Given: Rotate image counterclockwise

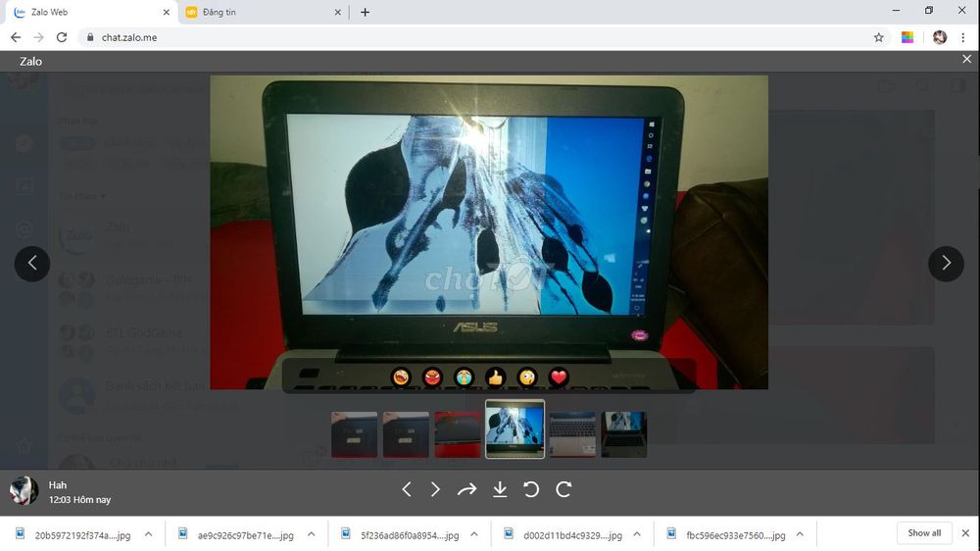Looking at the screenshot, I should click(x=531, y=489).
